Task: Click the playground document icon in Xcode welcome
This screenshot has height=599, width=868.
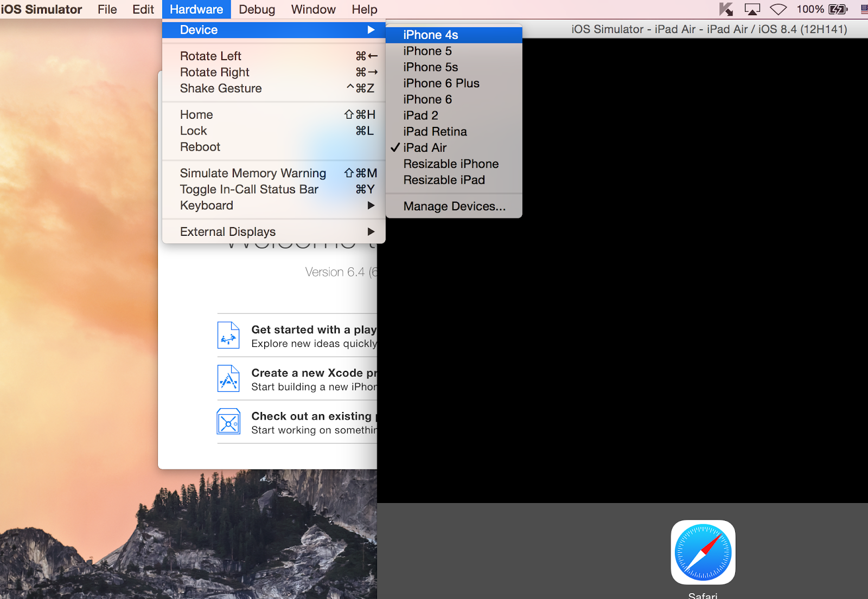Action: click(228, 335)
